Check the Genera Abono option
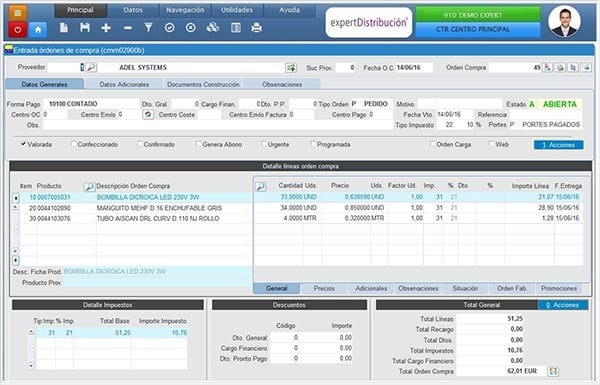This screenshot has width=600, height=385. point(199,144)
